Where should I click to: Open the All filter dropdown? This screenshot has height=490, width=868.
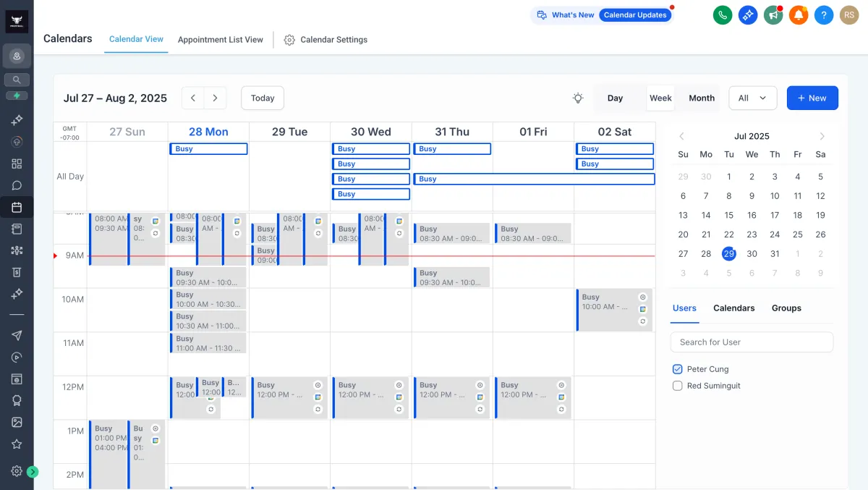point(752,98)
